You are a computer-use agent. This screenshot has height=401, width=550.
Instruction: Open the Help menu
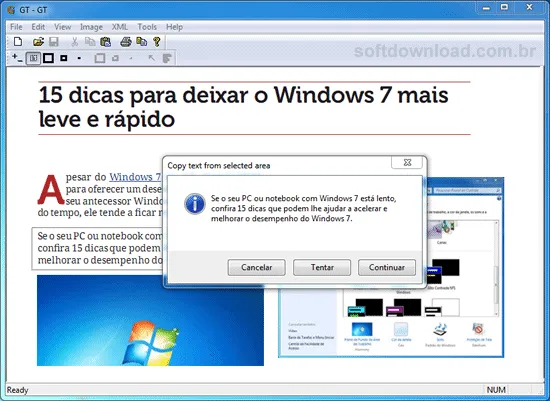point(174,27)
